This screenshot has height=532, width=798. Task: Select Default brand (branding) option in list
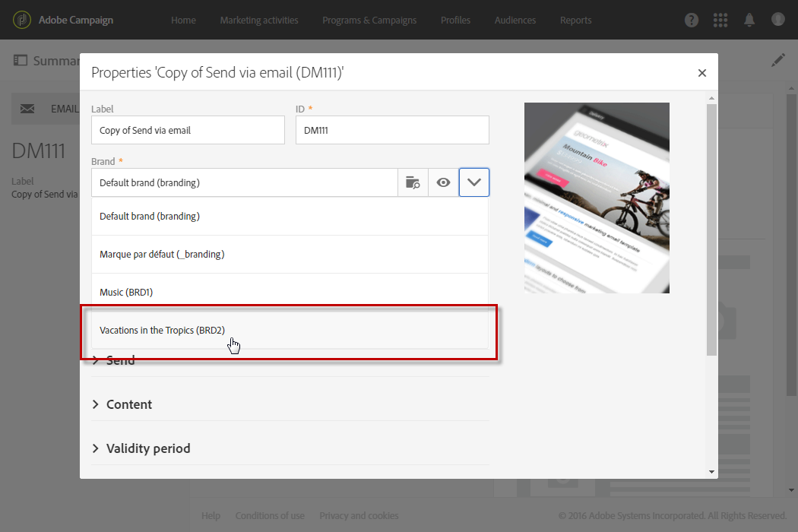point(290,217)
